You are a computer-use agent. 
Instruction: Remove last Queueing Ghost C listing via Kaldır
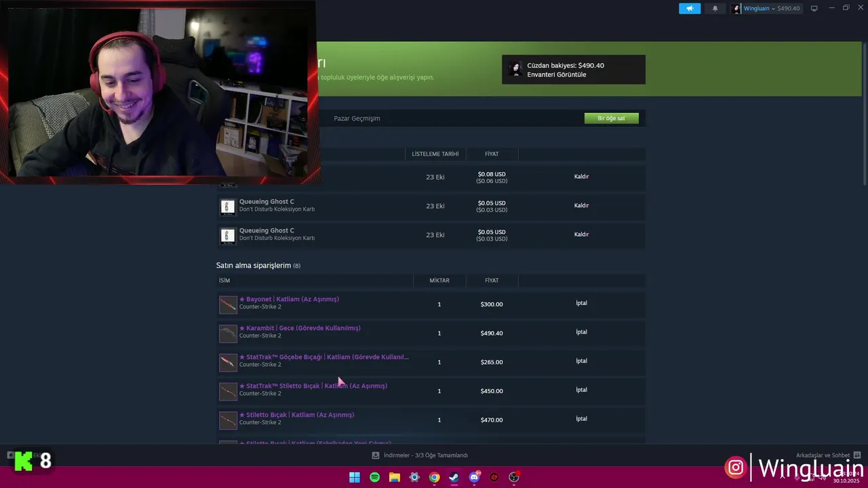click(x=581, y=235)
